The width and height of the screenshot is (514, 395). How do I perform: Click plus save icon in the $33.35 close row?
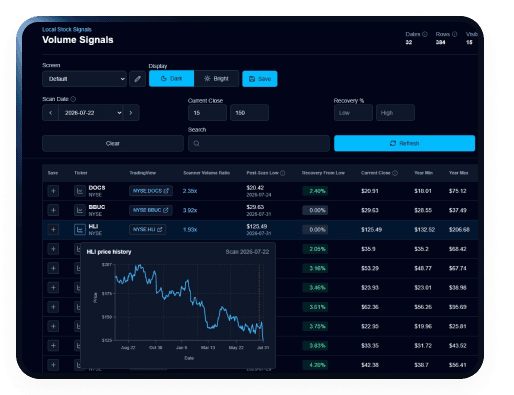pyautogui.click(x=53, y=346)
